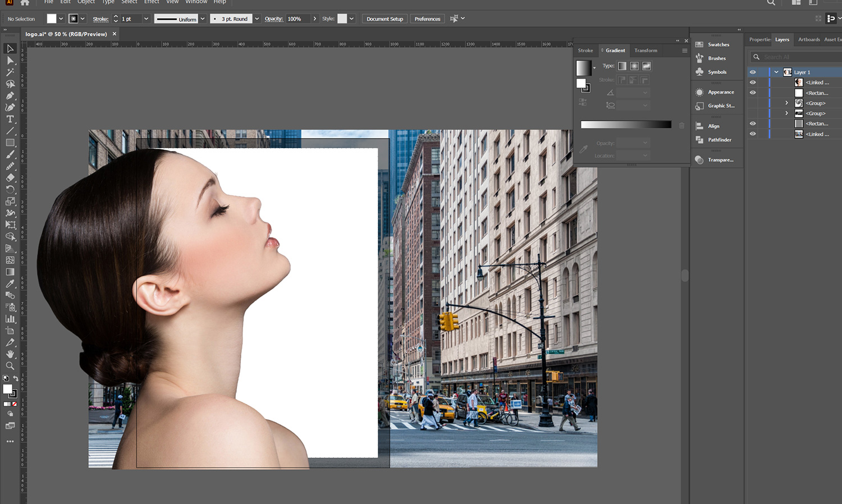
Task: Select the Rotate tool
Action: coord(10,190)
